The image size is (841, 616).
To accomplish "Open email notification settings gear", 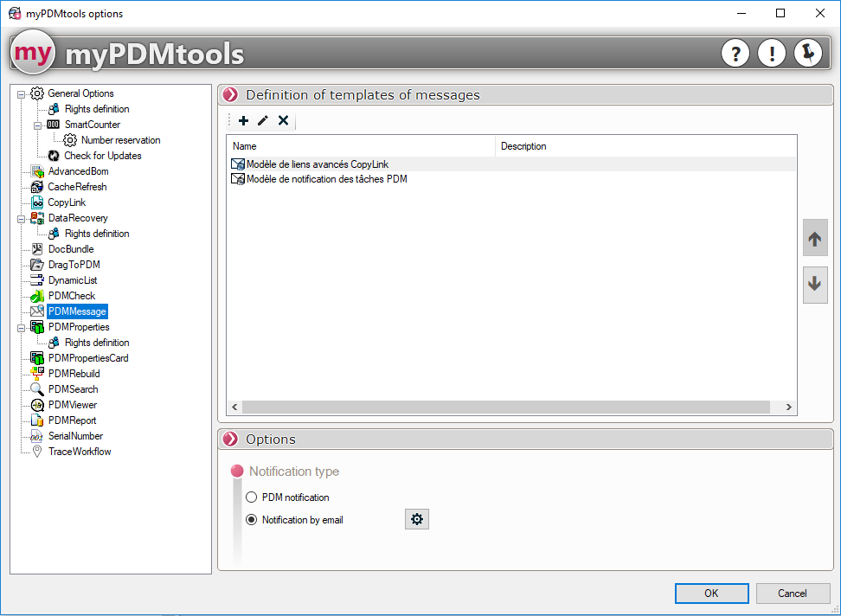I will 417,519.
